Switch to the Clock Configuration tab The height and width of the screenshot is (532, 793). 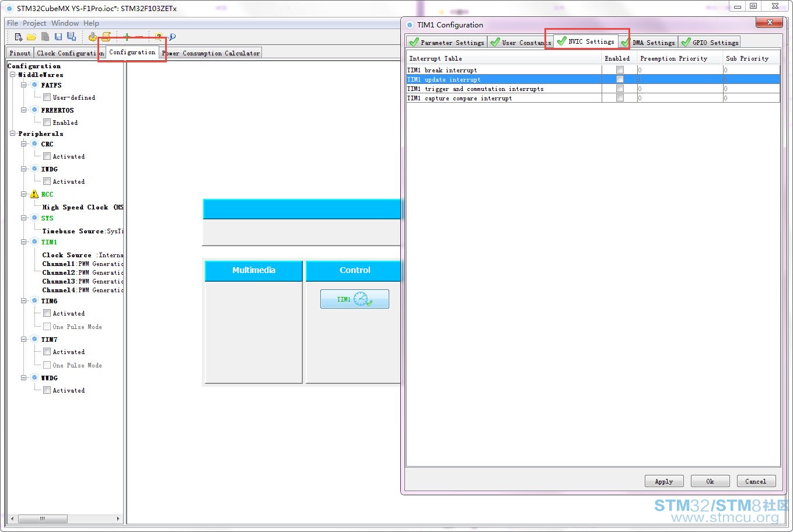click(69, 53)
